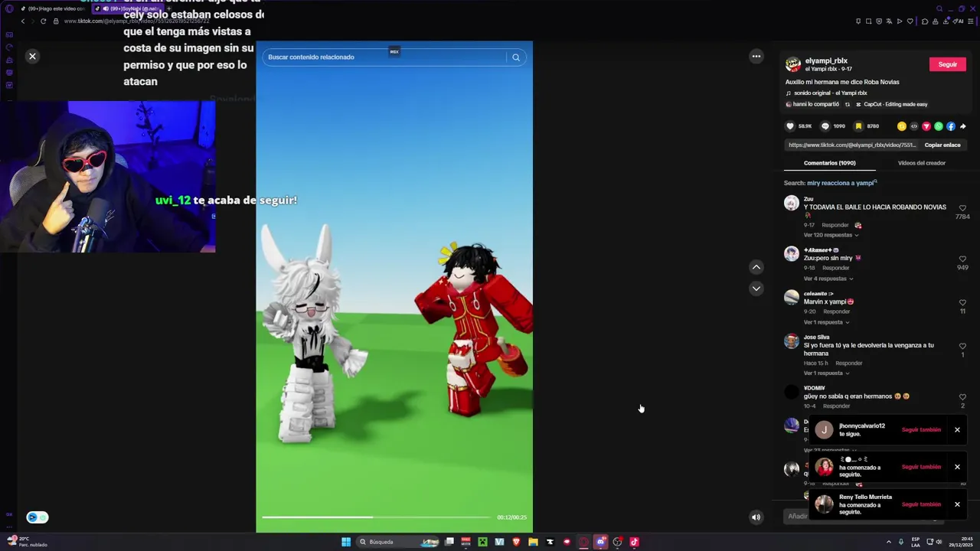Open more share options arrow
This screenshot has width=980, height=551.
point(962,126)
